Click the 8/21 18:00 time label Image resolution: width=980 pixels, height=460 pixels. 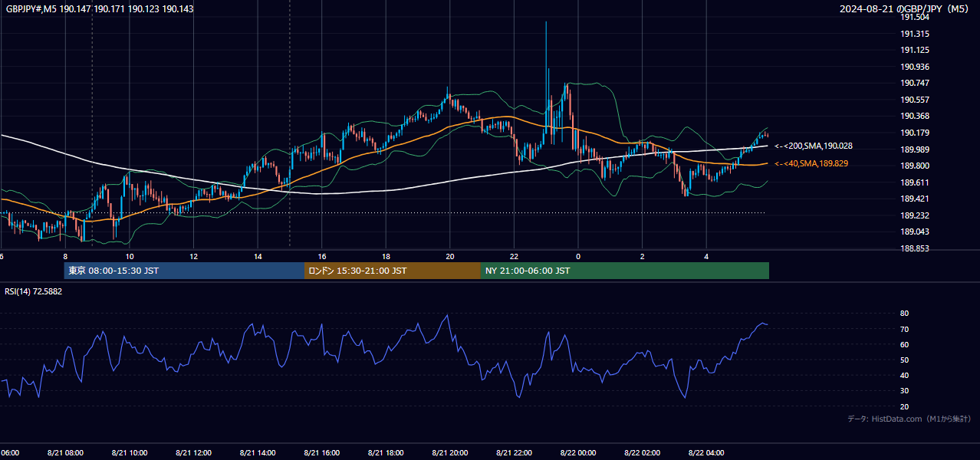(386, 452)
